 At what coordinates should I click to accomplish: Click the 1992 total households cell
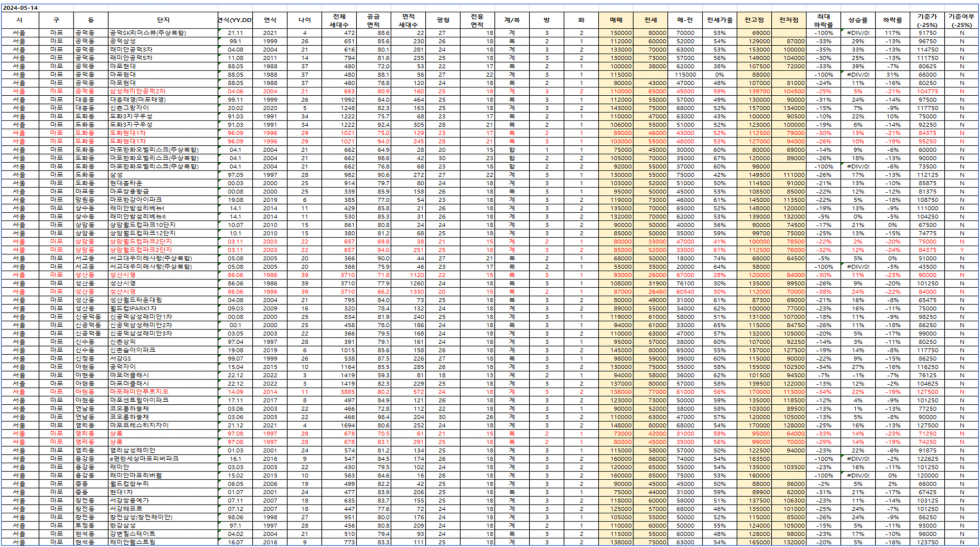(339, 99)
